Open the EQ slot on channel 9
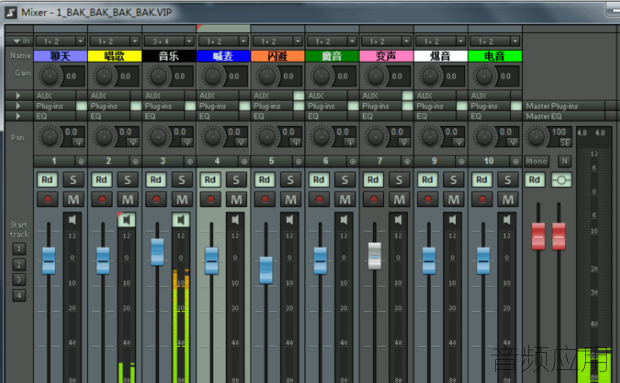The height and width of the screenshot is (383, 620). (x=436, y=116)
